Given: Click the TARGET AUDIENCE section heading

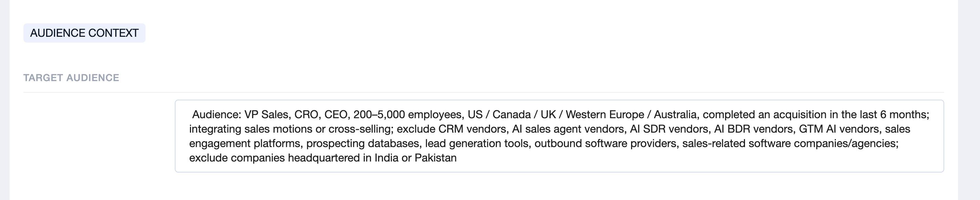Looking at the screenshot, I should [x=71, y=78].
